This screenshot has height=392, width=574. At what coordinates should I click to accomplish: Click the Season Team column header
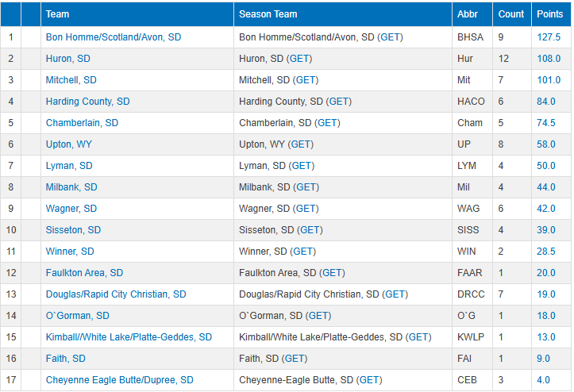pyautogui.click(x=268, y=14)
